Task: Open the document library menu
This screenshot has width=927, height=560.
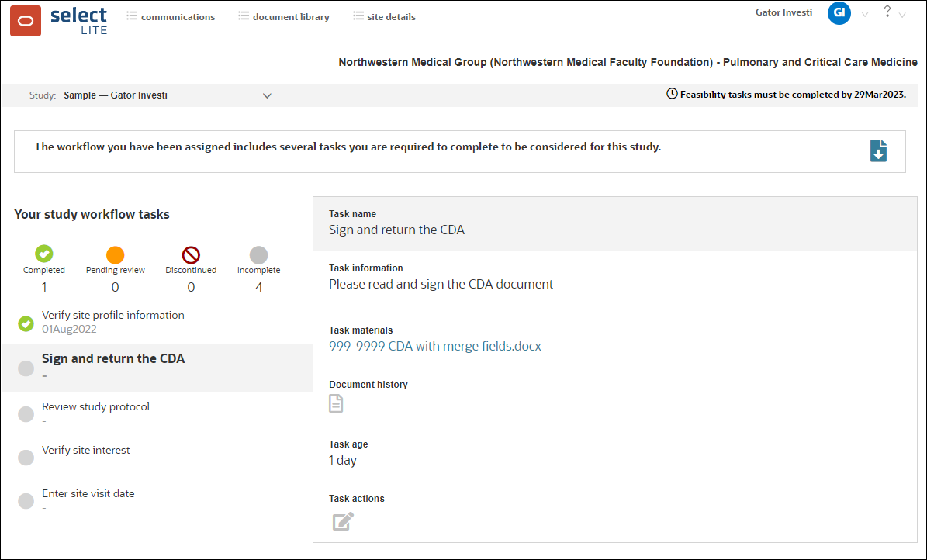Action: [289, 16]
